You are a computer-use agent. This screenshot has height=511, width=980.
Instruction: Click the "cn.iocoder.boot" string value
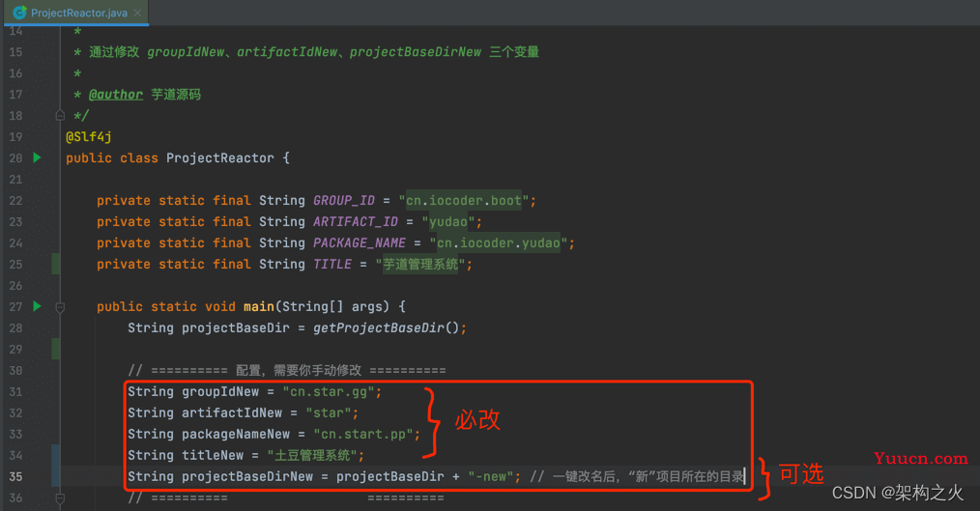point(464,201)
